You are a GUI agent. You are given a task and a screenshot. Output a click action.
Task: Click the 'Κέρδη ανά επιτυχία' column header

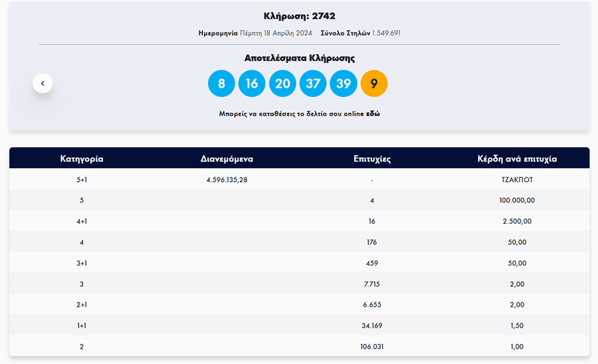tap(517, 159)
